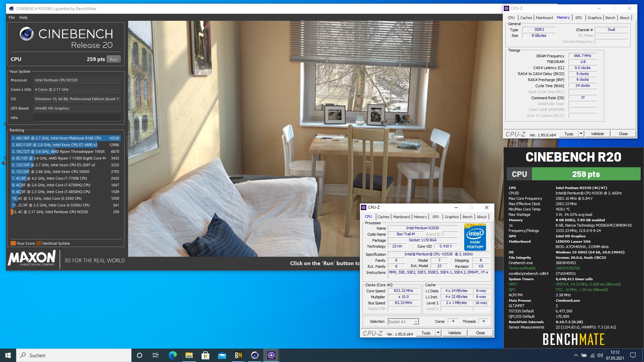This screenshot has height=362, width=644.
Task: Switch to Cinebench taskbar icon
Action: [x=255, y=355]
